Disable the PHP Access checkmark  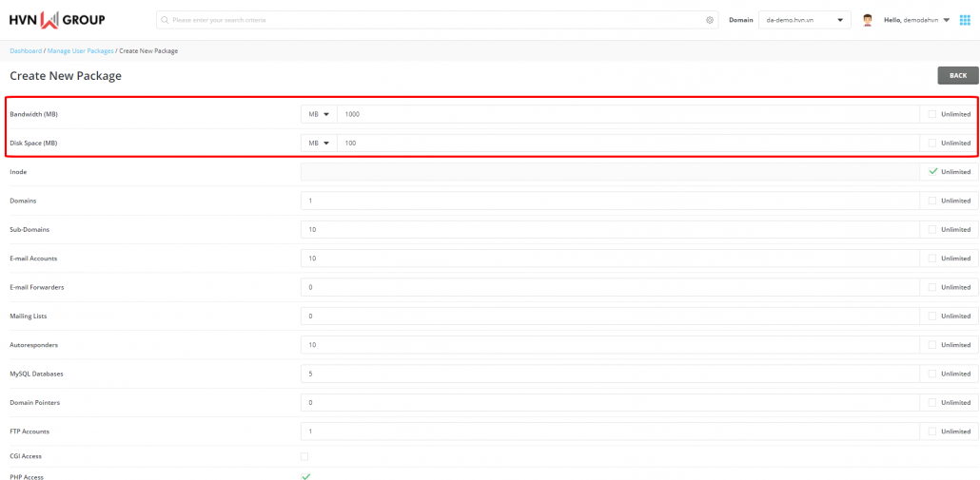pyautogui.click(x=305, y=476)
